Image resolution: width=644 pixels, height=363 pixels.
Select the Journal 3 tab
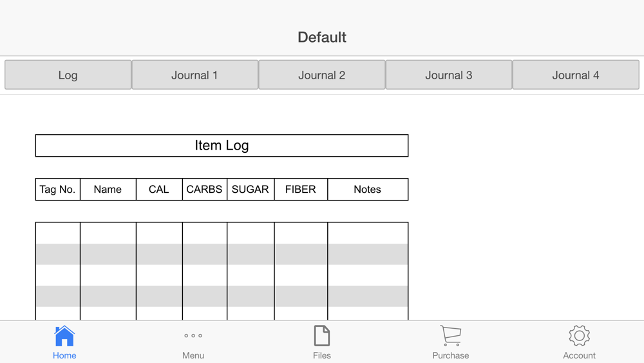point(448,75)
